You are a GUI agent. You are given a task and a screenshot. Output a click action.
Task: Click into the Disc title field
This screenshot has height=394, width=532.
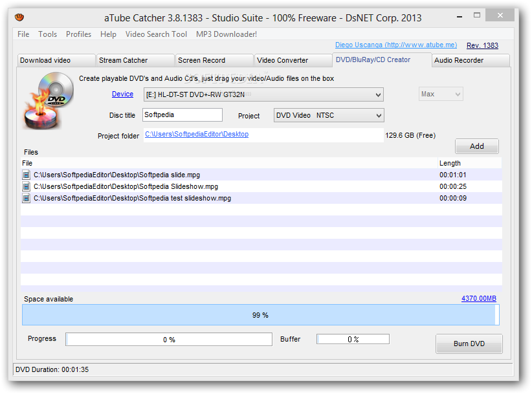coord(183,115)
